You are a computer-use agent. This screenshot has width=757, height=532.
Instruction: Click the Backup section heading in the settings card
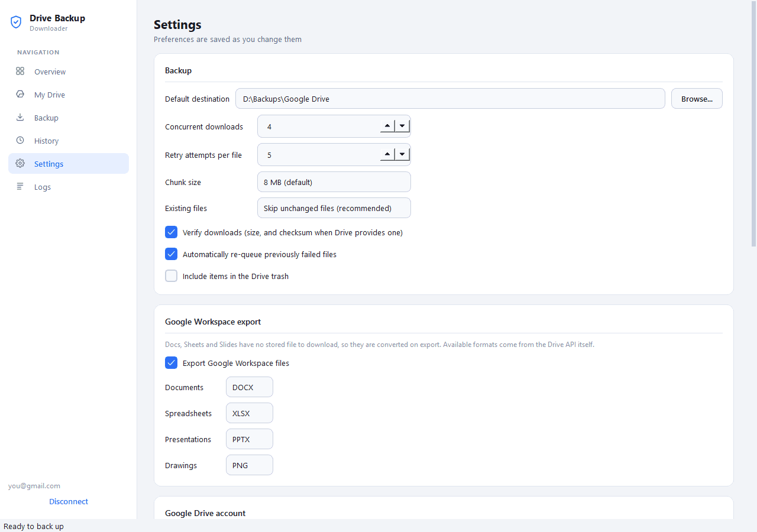(178, 70)
